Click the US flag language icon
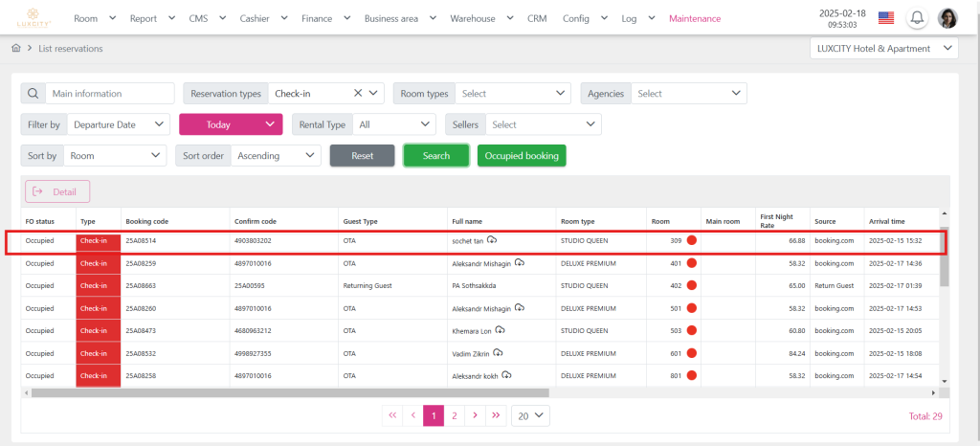 click(885, 18)
